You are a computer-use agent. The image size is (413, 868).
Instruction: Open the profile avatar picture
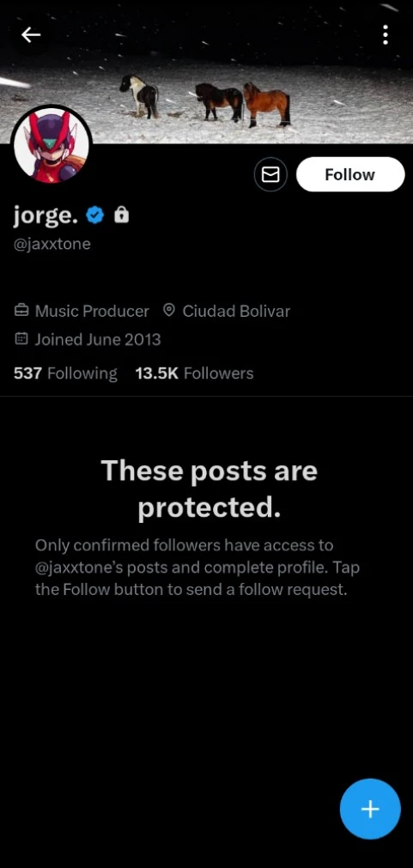point(52,145)
